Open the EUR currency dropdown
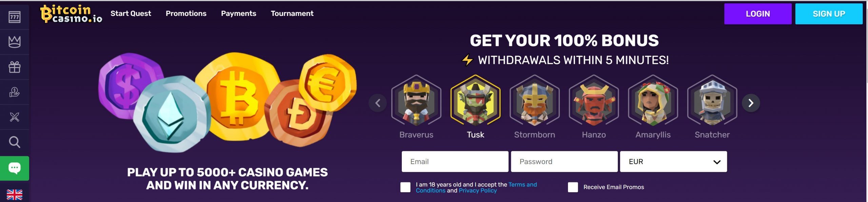868x202 pixels. click(x=673, y=162)
